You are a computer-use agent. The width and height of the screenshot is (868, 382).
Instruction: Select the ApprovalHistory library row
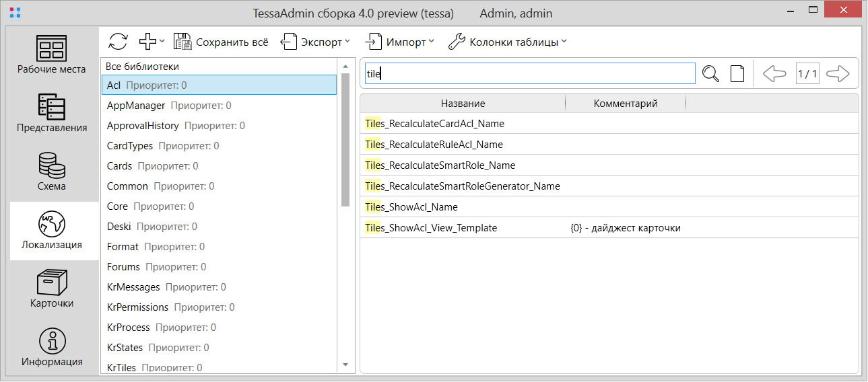click(x=219, y=126)
